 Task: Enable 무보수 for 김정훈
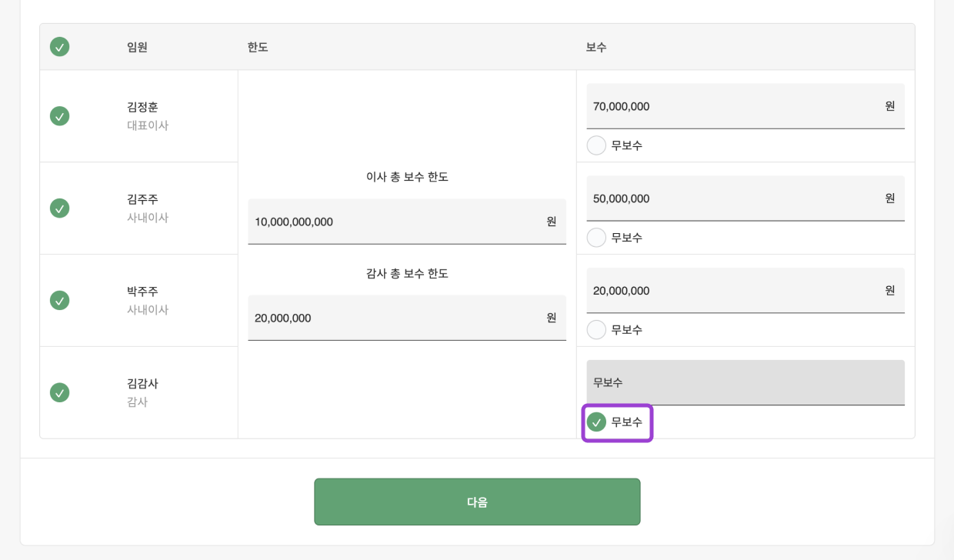[596, 145]
